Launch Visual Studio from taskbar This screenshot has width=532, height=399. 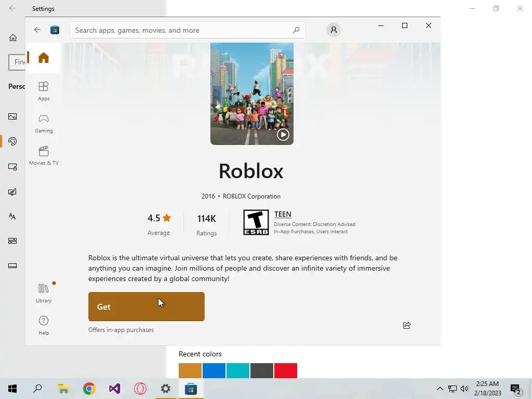tap(115, 389)
